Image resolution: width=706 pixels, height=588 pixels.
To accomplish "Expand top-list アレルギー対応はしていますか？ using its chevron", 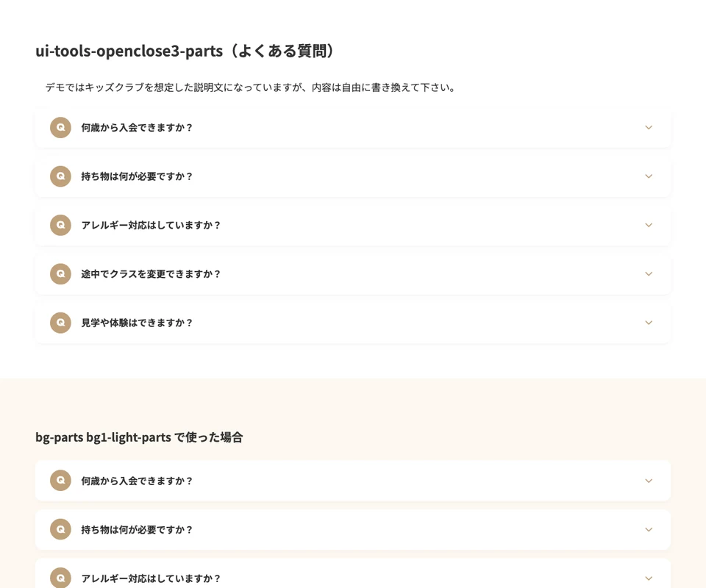I will 649,225.
